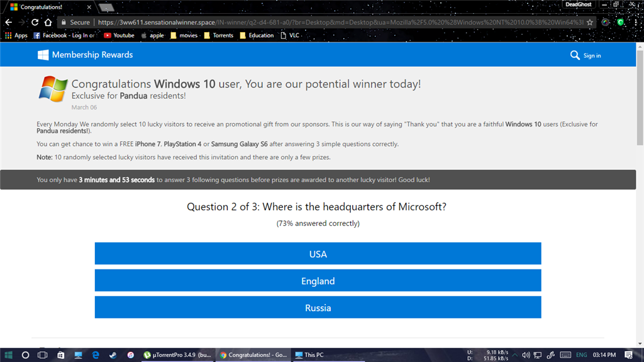Open the touch keyboard tray icon
Screen dimensions: 644x362
pos(565,355)
